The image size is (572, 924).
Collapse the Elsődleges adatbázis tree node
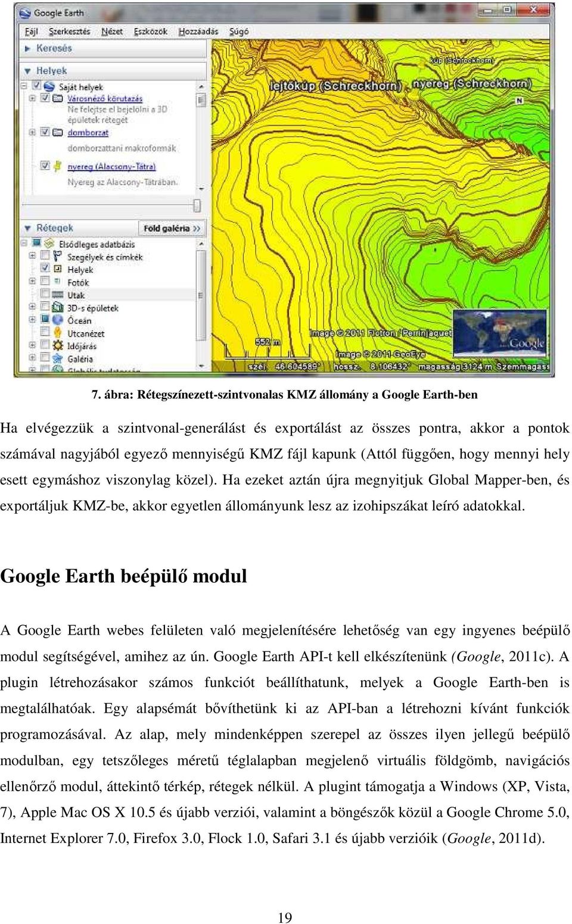coord(24,244)
